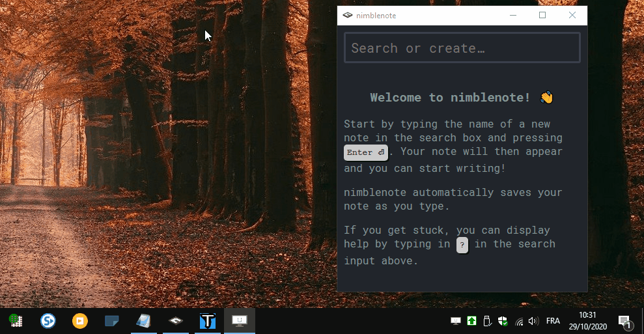This screenshot has width=644, height=334.
Task: Minimize the nimblenote window
Action: [513, 15]
